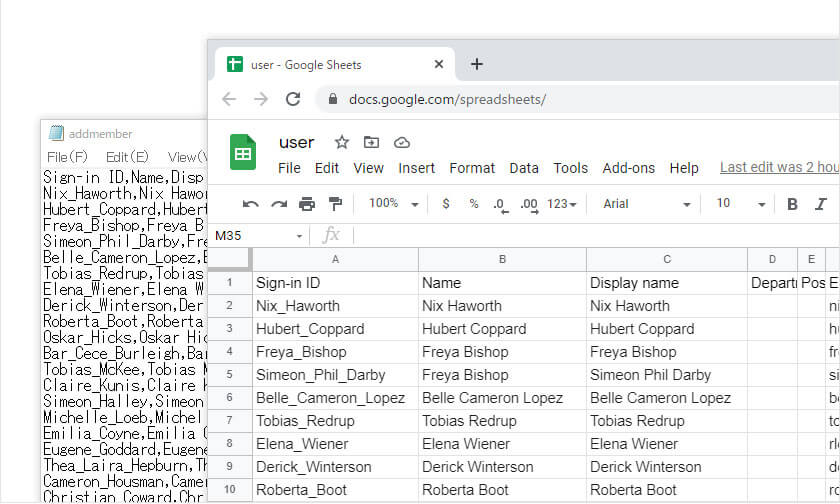This screenshot has height=504, width=840.
Task: Open the Data menu
Action: pyautogui.click(x=524, y=168)
